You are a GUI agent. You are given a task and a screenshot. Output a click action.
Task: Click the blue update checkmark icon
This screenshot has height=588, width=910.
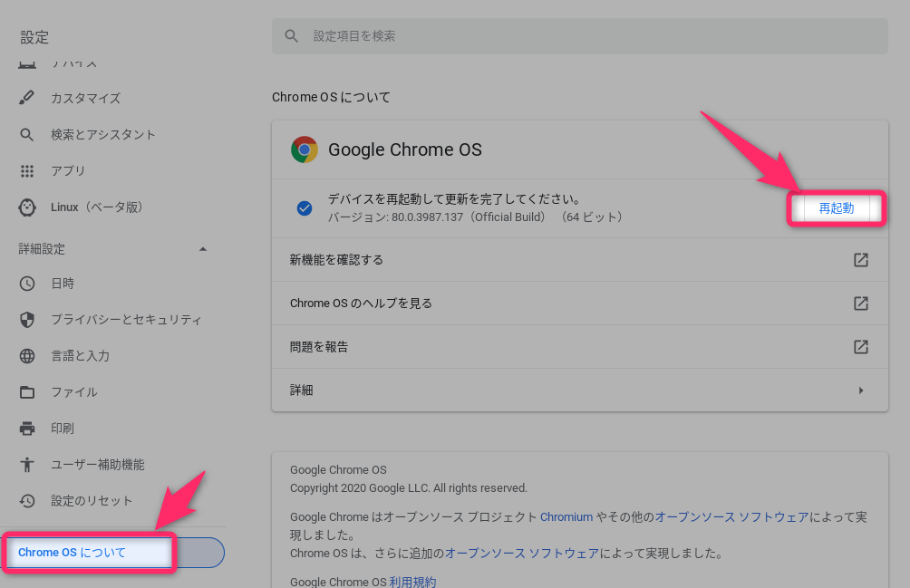[x=305, y=208]
